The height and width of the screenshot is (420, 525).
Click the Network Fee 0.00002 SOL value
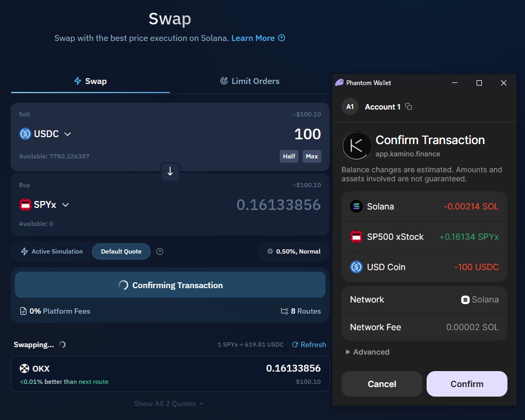(x=472, y=327)
